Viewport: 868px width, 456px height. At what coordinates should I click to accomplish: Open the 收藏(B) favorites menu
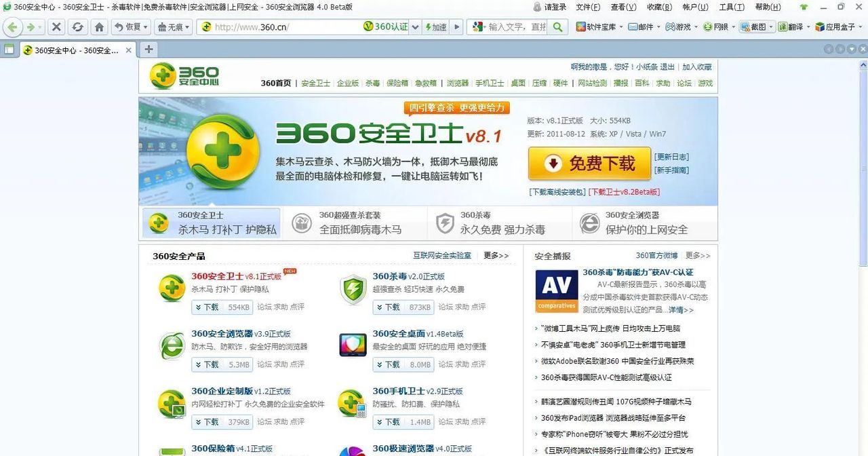659,7
